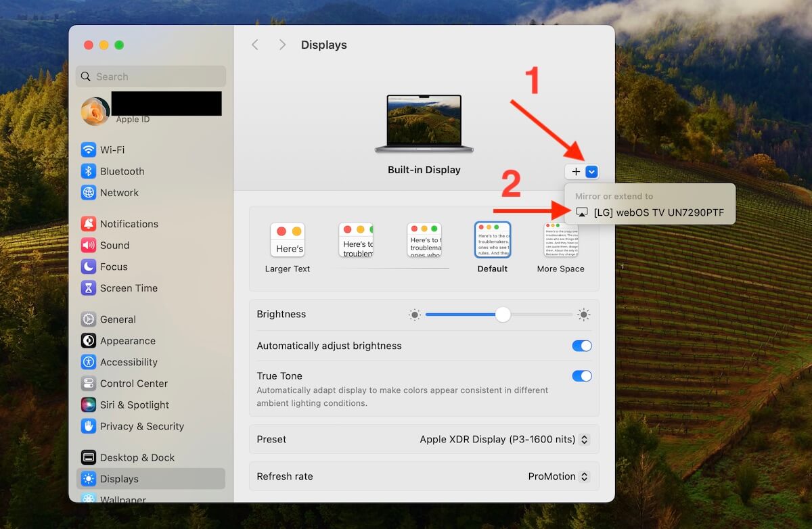Select the Built-in Display laptop image
This screenshot has height=529, width=812.
pyautogui.click(x=424, y=124)
